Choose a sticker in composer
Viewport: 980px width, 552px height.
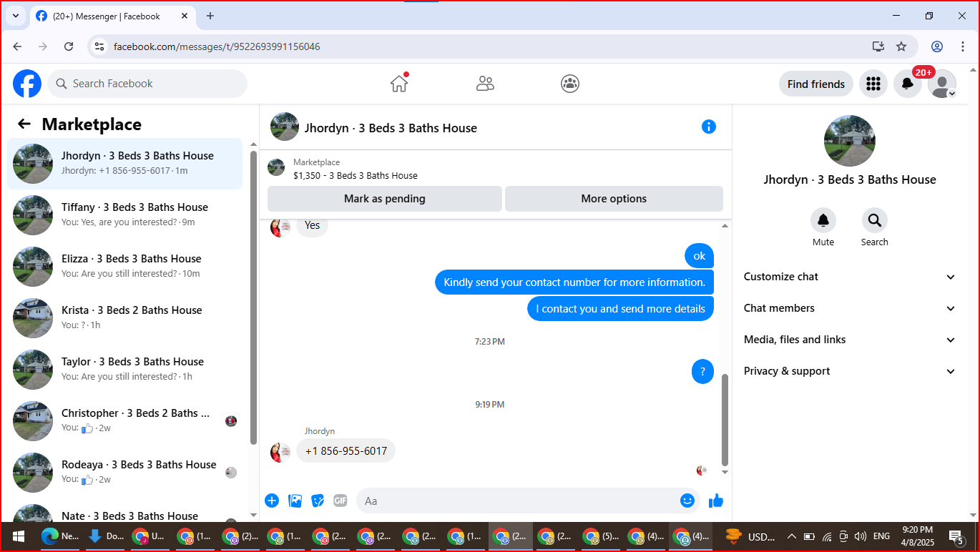318,501
